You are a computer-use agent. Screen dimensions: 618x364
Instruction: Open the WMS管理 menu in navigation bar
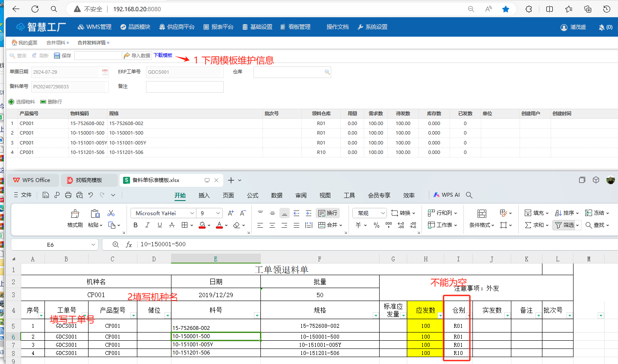(95, 27)
